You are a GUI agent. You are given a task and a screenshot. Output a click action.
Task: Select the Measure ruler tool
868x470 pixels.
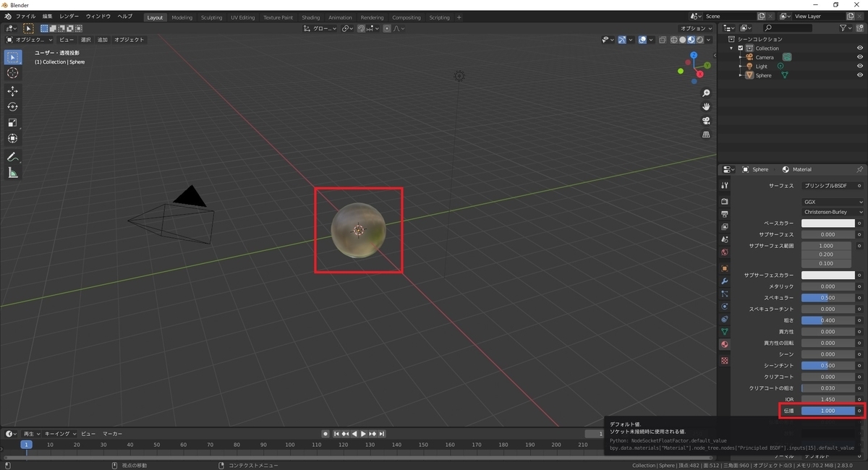[x=12, y=173]
